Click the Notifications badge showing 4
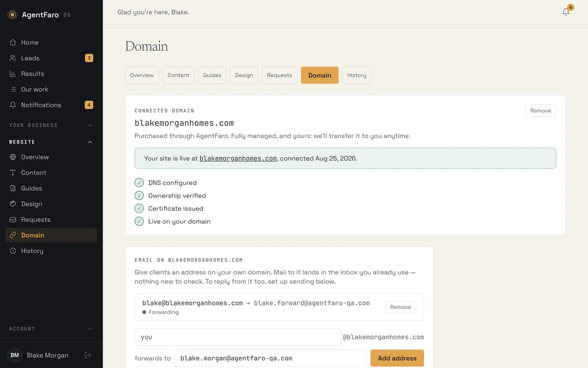 (89, 105)
